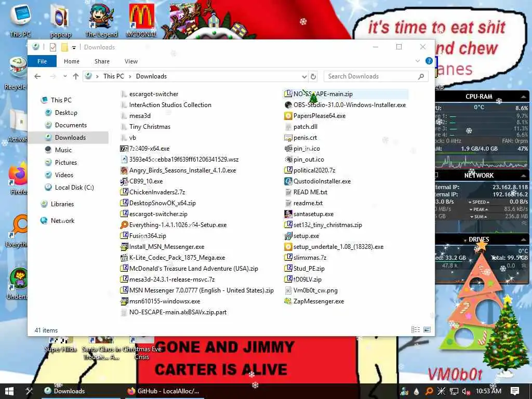
Task: Click This PC in the address bar
Action: coord(114,76)
